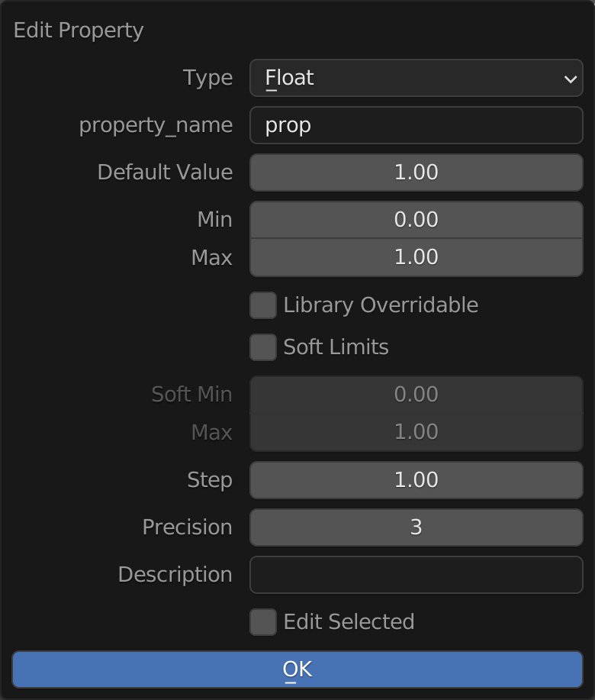The width and height of the screenshot is (595, 700).
Task: Click the Library Overridable label text
Action: [x=381, y=305]
